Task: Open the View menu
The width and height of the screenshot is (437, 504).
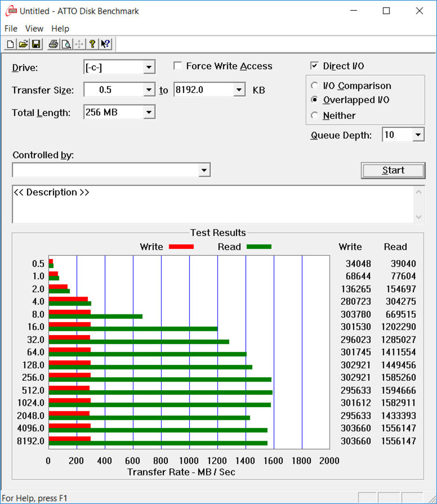Action: pyautogui.click(x=34, y=28)
